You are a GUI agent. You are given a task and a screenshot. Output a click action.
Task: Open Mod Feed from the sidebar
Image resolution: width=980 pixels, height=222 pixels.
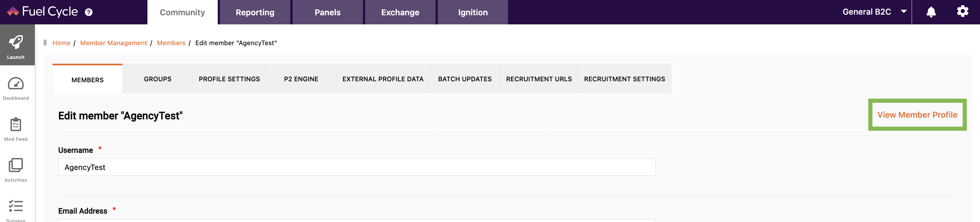16,130
